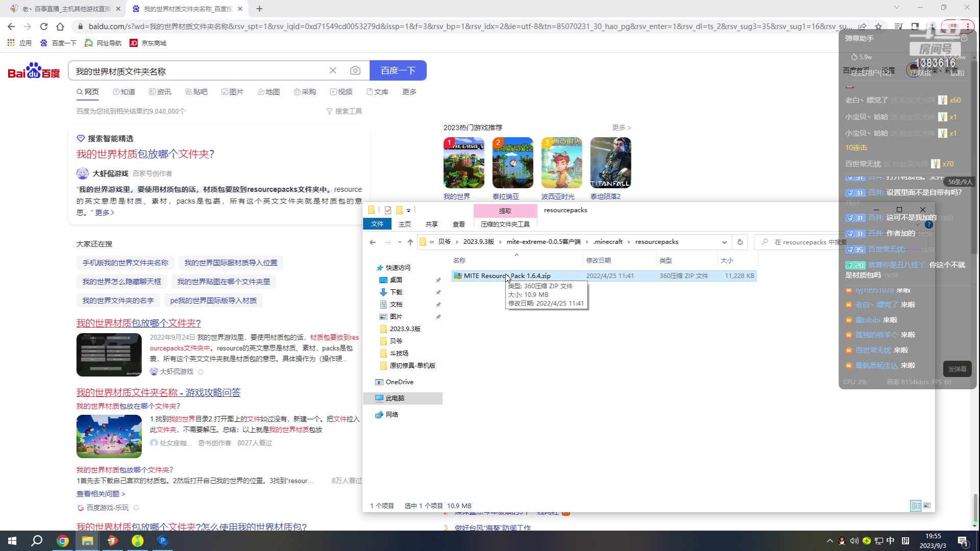Switch to 共享 ribbon tab
980x551 pixels.
coord(432,224)
